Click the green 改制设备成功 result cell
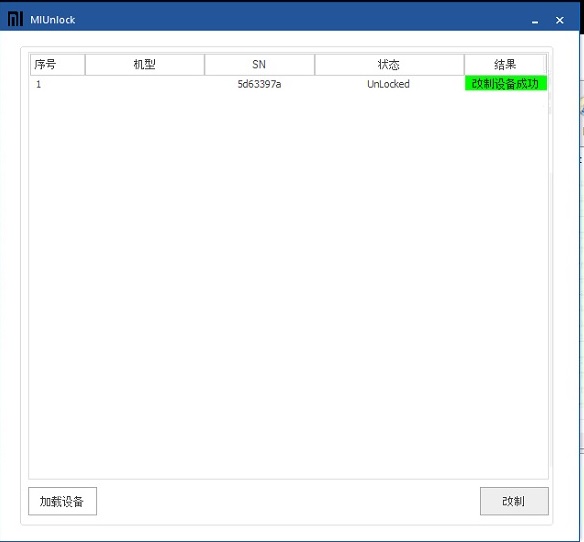 tap(505, 83)
